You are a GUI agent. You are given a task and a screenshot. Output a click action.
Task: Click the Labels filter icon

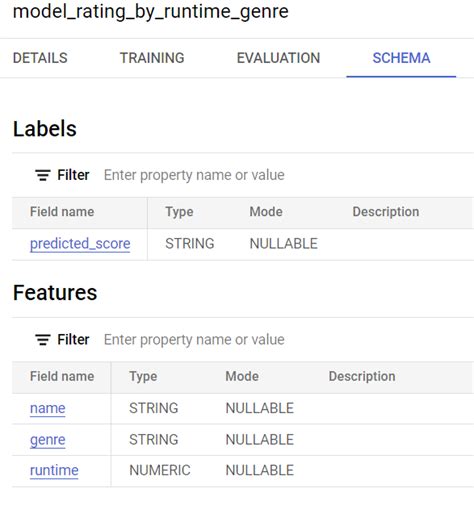43,175
